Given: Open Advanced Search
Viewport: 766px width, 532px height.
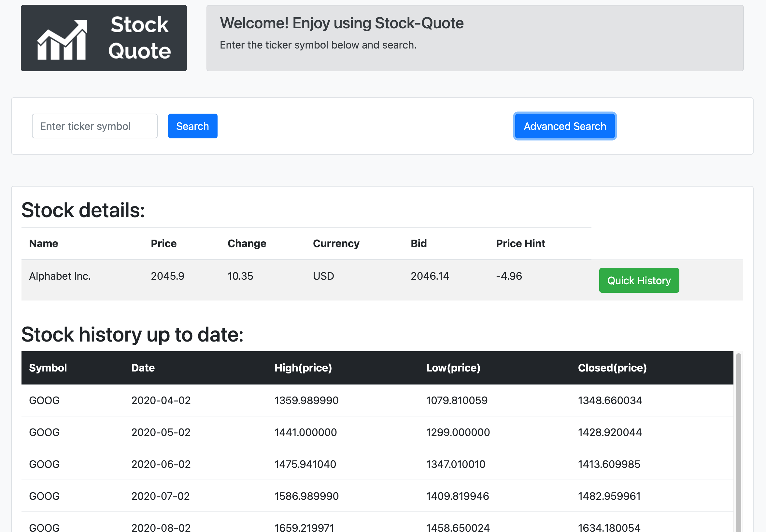Looking at the screenshot, I should tap(564, 126).
